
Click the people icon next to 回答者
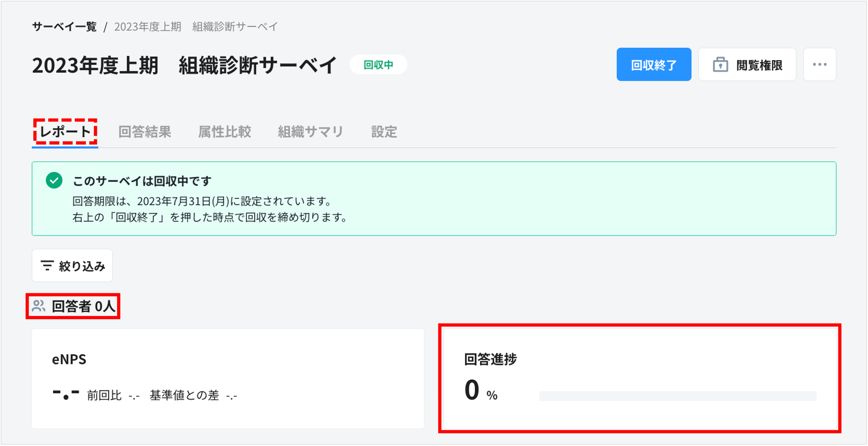(39, 306)
